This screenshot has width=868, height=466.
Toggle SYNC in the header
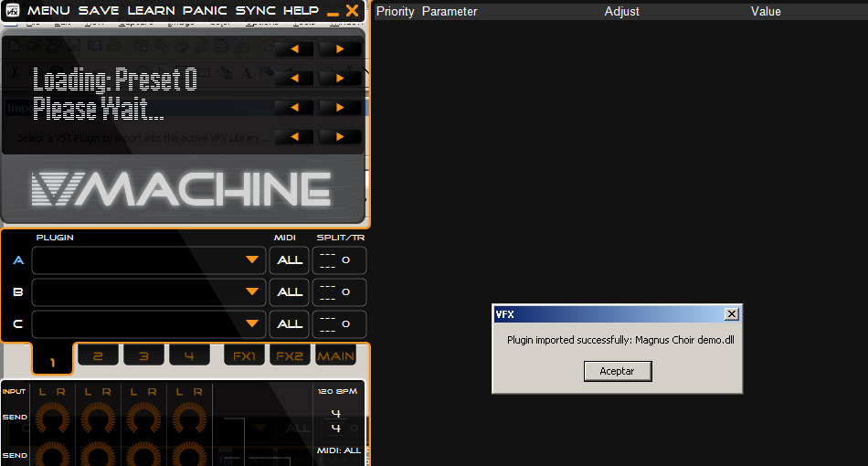click(x=255, y=11)
